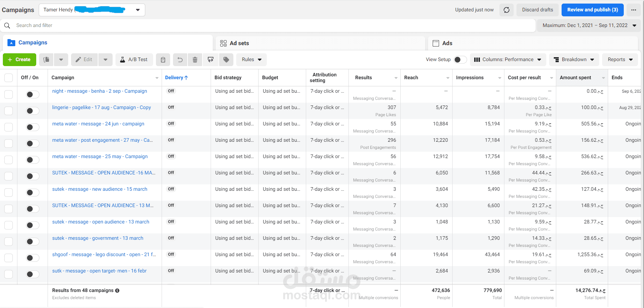
Task: Open the date range Maximum dropdown
Action: coord(589,26)
